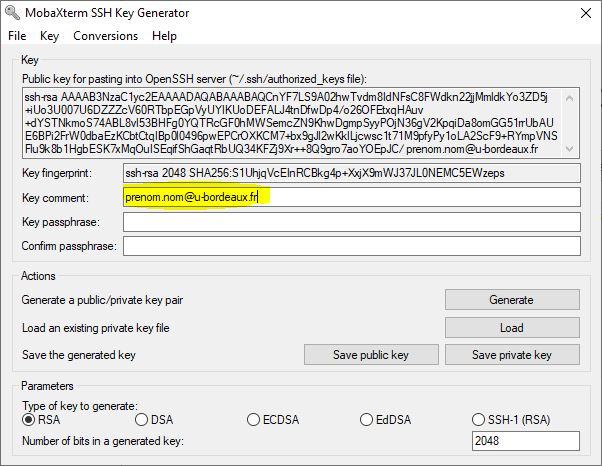Click Save public key button
This screenshot has height=466, width=602.
click(371, 355)
